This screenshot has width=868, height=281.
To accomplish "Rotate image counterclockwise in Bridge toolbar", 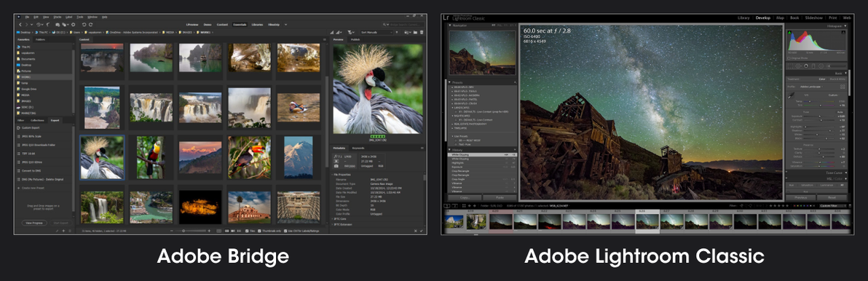I will (84, 24).
